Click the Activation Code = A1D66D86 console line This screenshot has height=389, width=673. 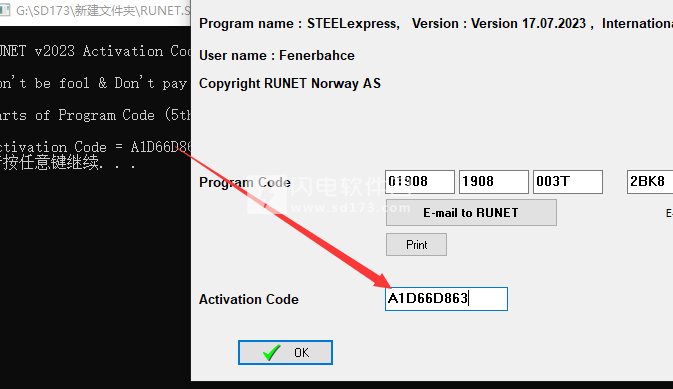point(95,147)
